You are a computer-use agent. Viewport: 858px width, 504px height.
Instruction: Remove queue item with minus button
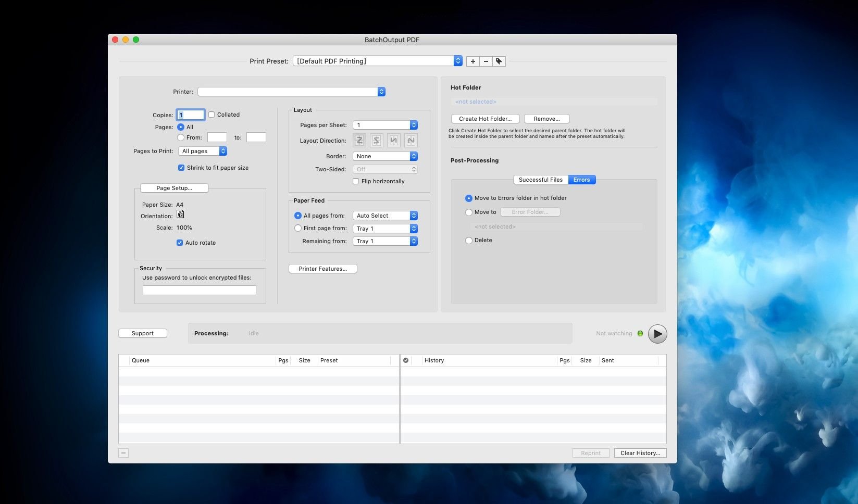pos(123,453)
